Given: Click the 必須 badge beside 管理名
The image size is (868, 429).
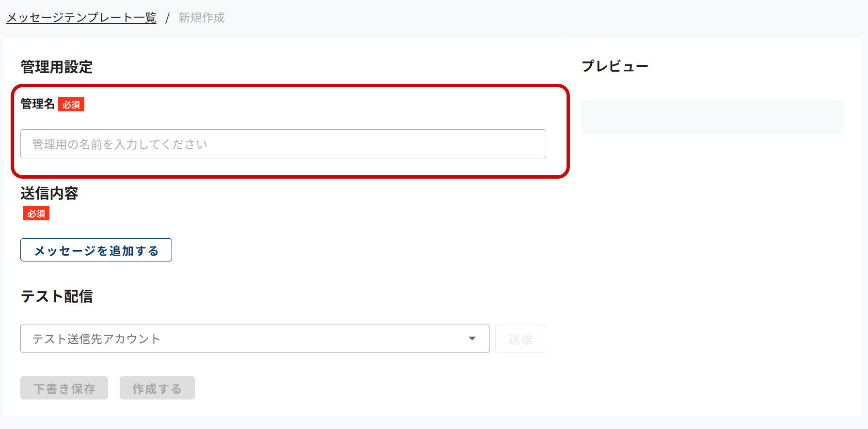Looking at the screenshot, I should 71,105.
